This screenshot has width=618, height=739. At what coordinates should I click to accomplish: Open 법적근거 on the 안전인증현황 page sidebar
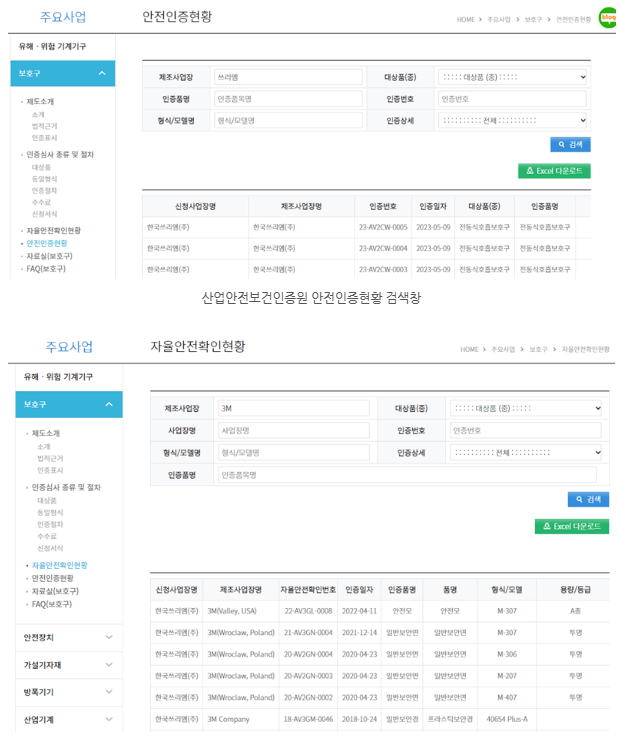click(x=44, y=126)
